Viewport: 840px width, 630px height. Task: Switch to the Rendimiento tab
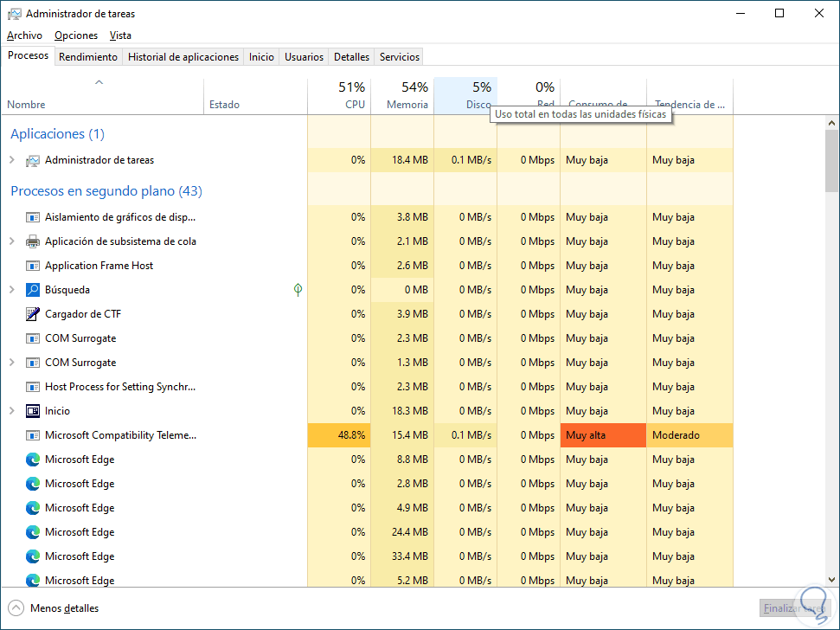pos(88,57)
